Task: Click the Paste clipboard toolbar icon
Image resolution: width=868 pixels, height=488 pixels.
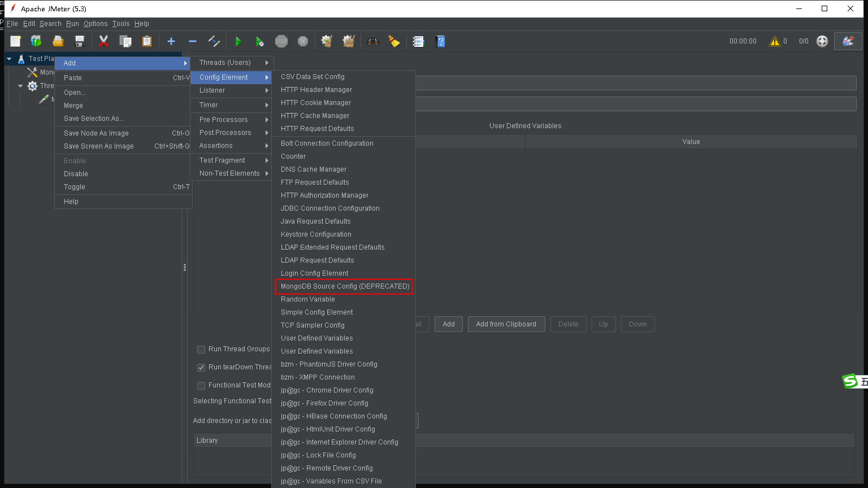Action: [147, 41]
